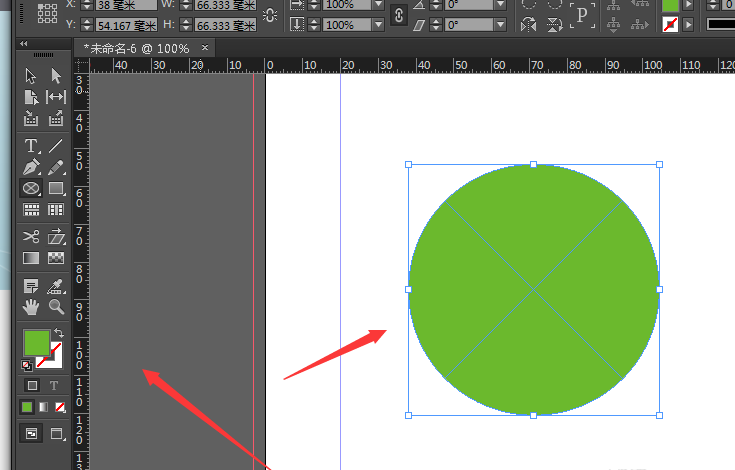Close the 未命名-6 document tab

[x=205, y=48]
